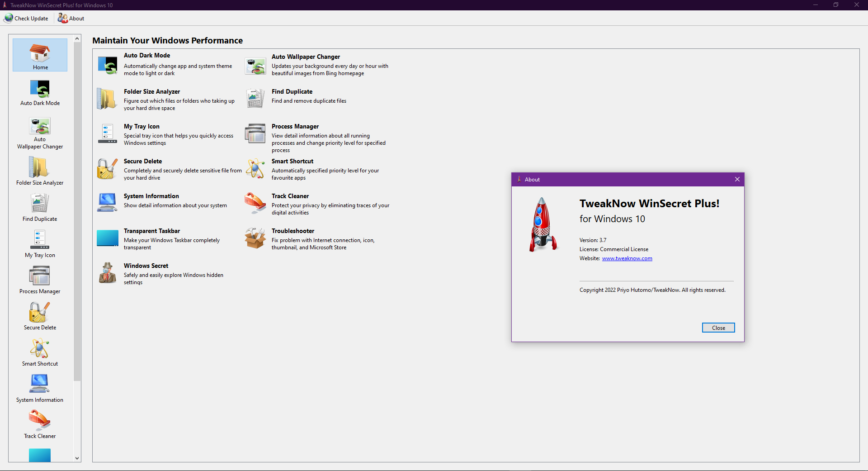This screenshot has width=868, height=471.
Task: Select Auto Wallpaper Changer sidebar icon
Action: click(40, 133)
